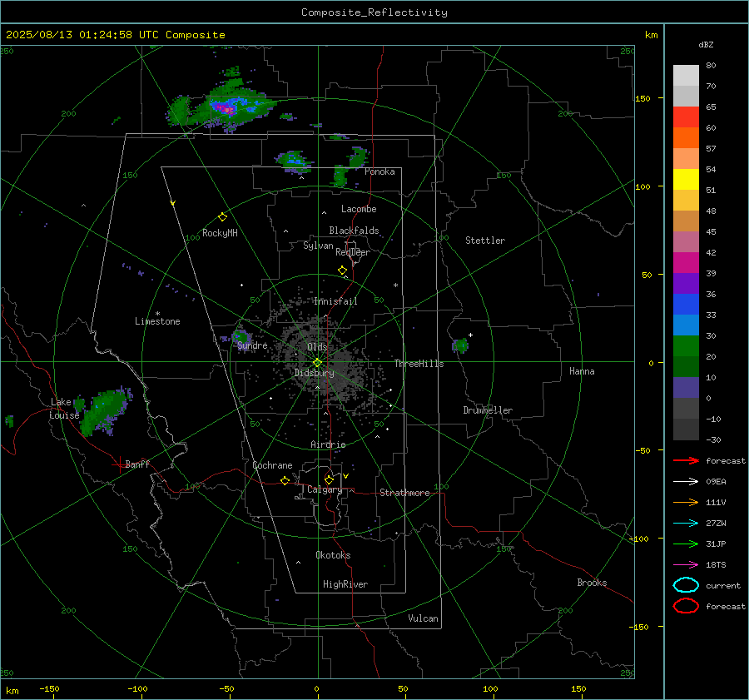Image resolution: width=749 pixels, height=700 pixels.
Task: Click the 'dBZ' heading above color scale
Action: [706, 45]
